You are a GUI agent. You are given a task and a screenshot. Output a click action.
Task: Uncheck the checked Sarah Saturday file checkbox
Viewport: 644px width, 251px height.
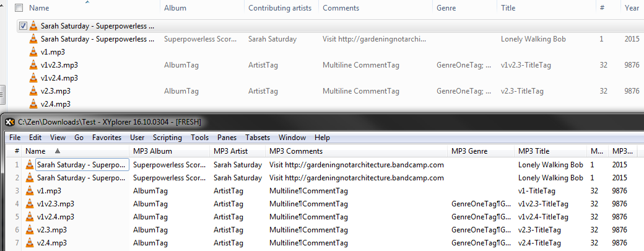(23, 26)
